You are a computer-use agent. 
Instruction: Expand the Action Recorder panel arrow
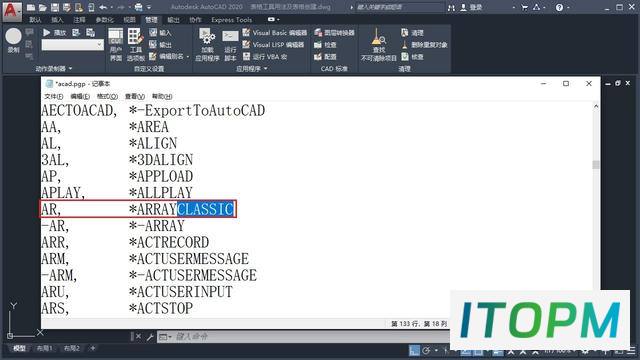pos(71,69)
